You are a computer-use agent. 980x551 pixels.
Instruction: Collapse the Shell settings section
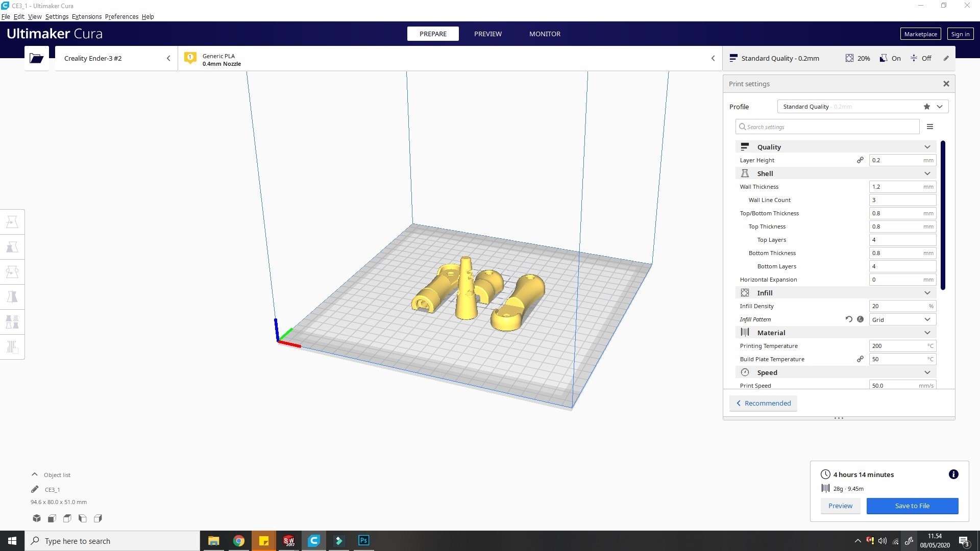point(927,173)
